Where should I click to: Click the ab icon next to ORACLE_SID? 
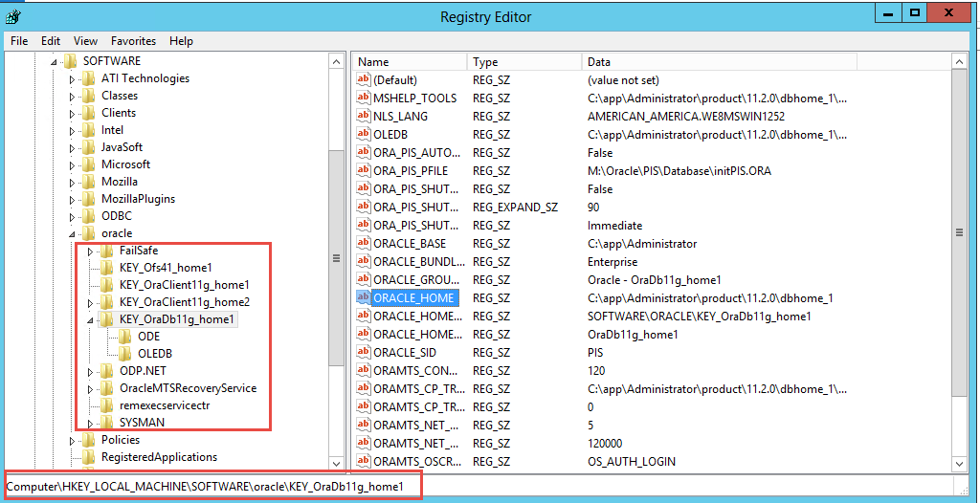click(363, 352)
